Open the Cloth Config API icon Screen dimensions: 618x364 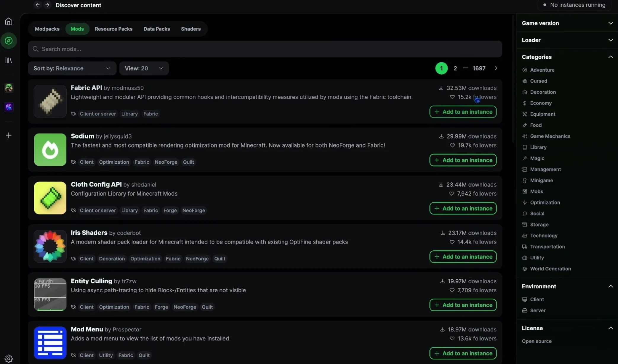pyautogui.click(x=50, y=198)
